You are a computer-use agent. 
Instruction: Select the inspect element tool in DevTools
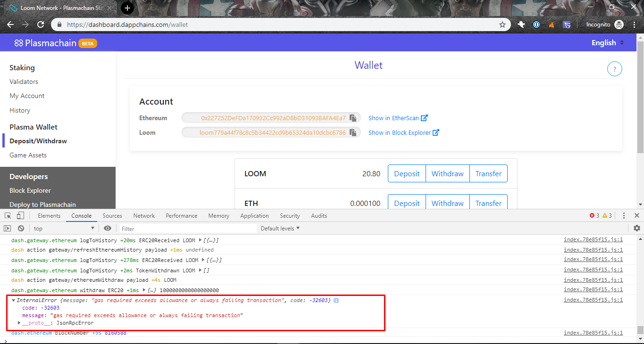(x=7, y=215)
